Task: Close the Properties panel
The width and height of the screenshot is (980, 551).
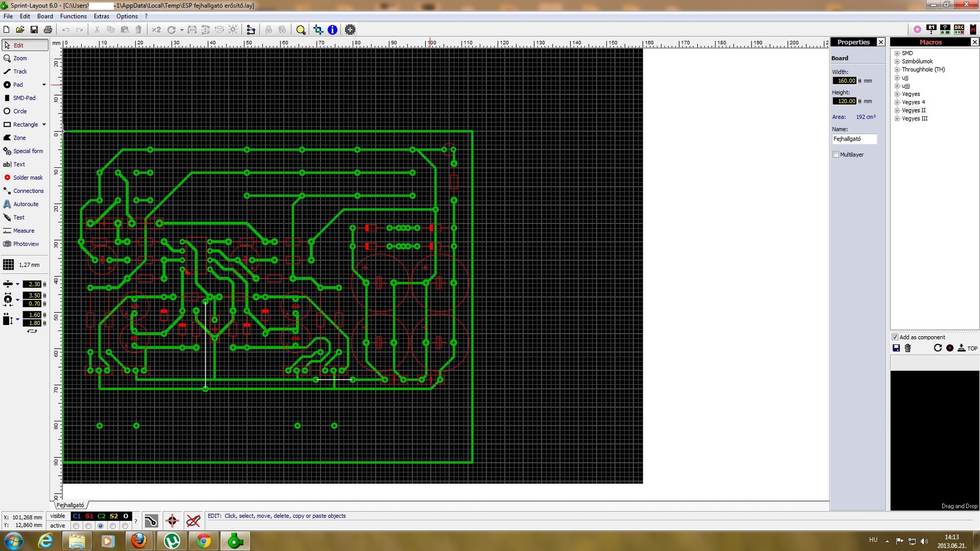Action: pos(881,42)
